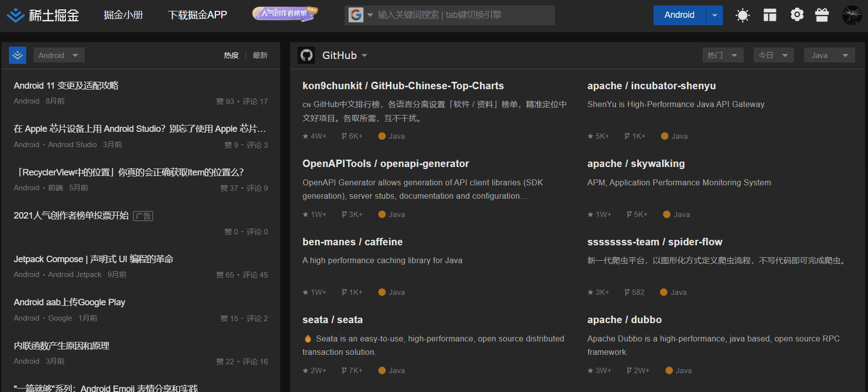The height and width of the screenshot is (392, 868).
Task: Click the gift box icon
Action: pos(822,15)
